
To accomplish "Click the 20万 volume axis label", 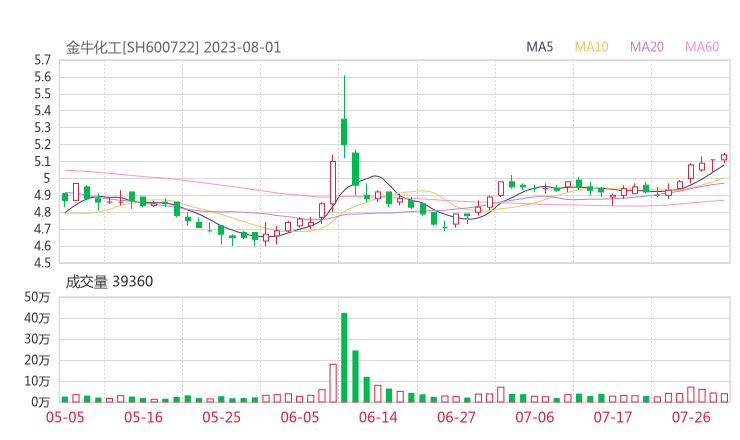I will (x=37, y=360).
